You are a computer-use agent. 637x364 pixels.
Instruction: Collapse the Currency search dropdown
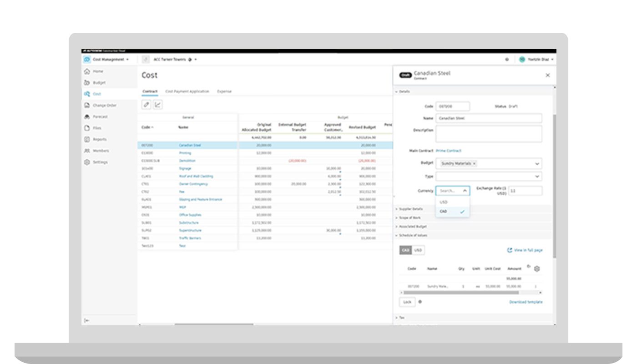[465, 191]
